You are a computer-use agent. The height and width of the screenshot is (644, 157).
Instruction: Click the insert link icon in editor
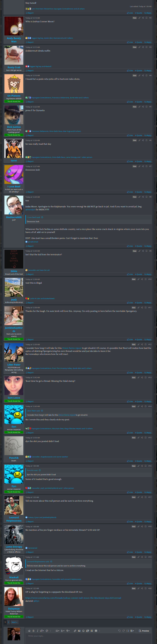tap(75, 631)
